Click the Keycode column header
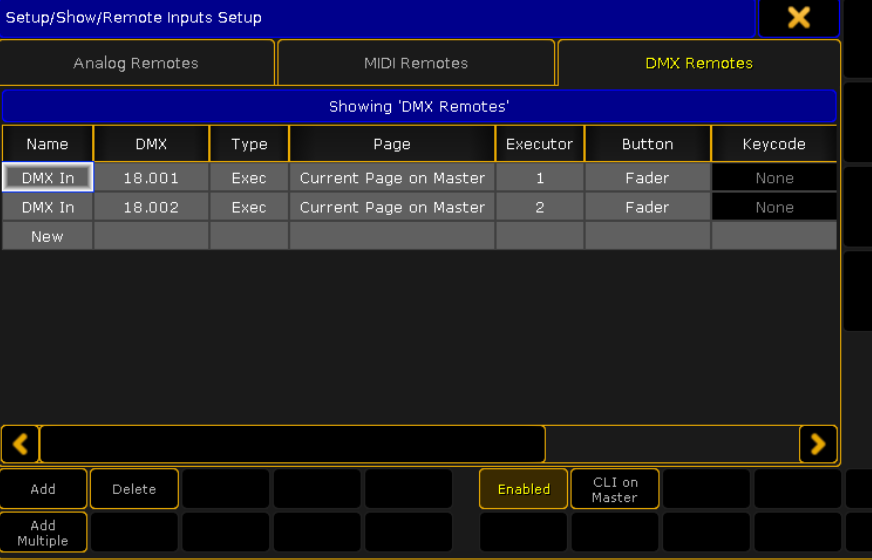 coord(774,144)
